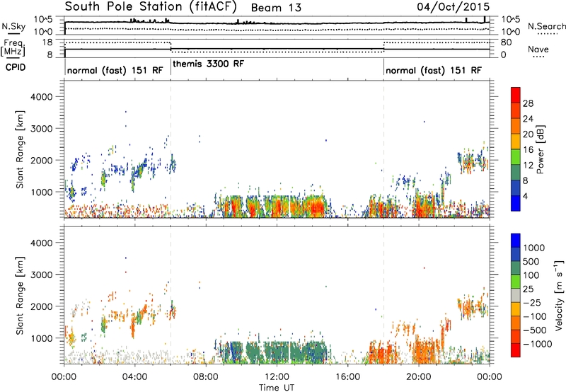Click the strong red echo cluster near 12:00 in power panel

point(277,207)
